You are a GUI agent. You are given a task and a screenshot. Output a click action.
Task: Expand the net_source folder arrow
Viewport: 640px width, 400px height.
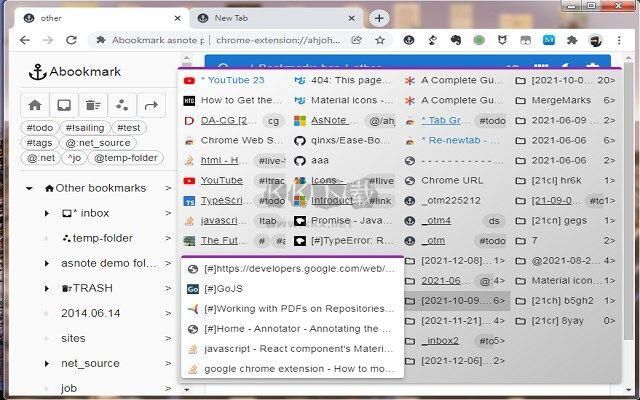(47, 363)
